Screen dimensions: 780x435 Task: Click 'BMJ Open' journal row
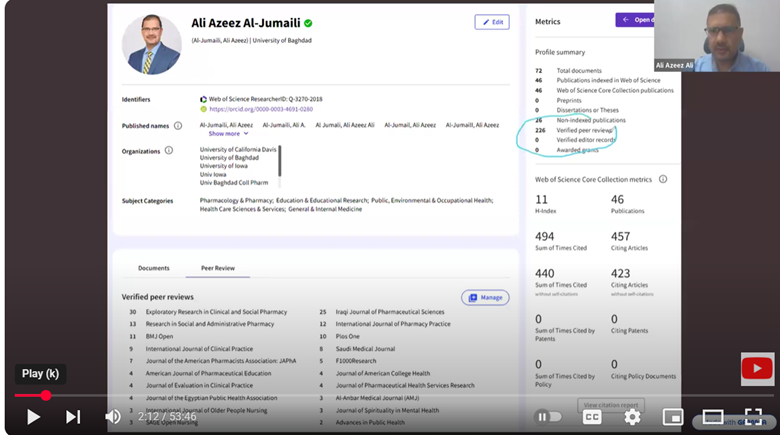coord(159,336)
